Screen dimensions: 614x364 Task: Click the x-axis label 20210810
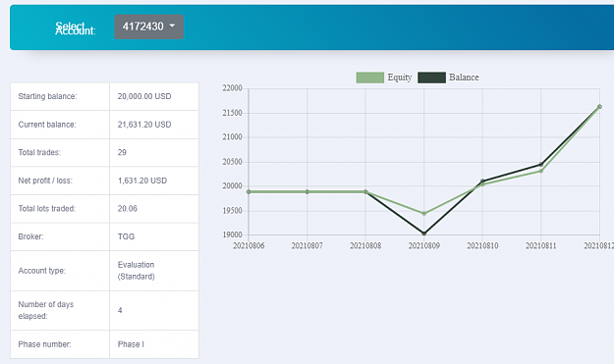[x=482, y=246]
